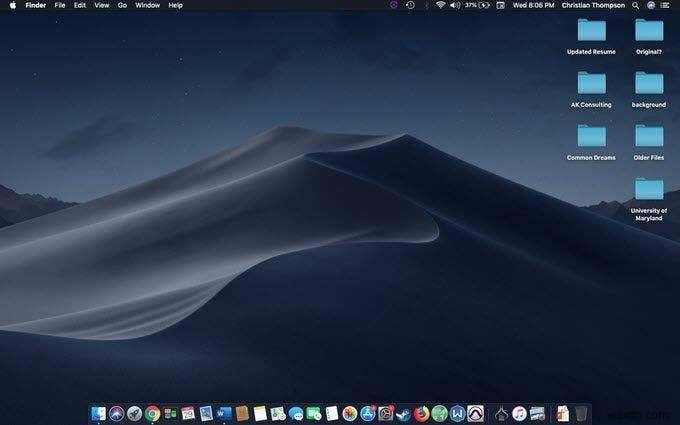Open the Trash in the dock

pyautogui.click(x=581, y=414)
